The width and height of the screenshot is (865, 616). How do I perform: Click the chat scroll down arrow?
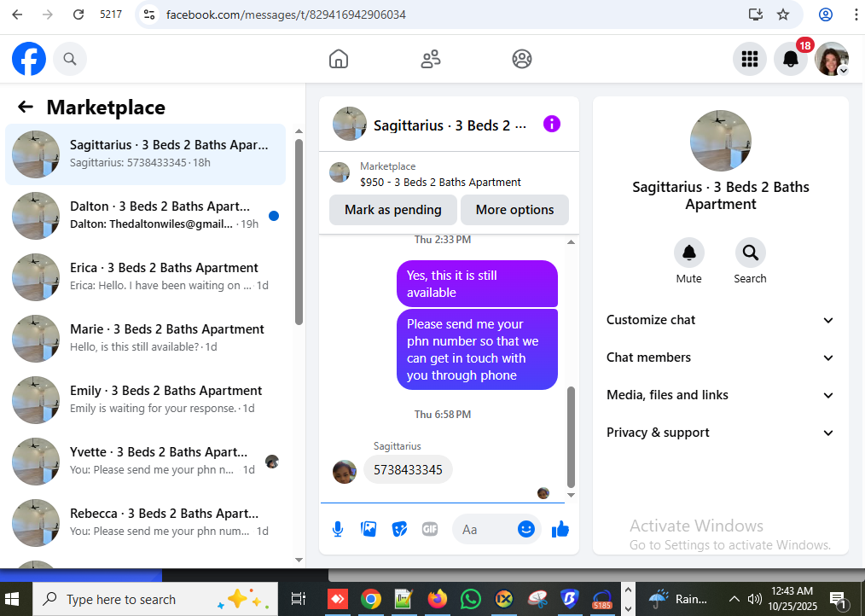click(571, 495)
